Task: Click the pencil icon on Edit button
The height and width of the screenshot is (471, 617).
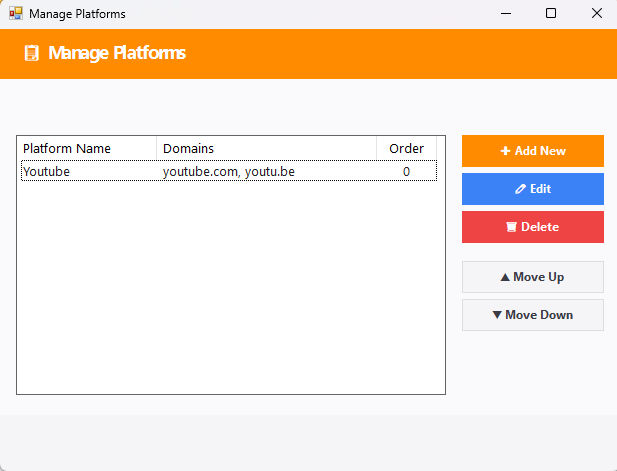Action: click(x=520, y=189)
